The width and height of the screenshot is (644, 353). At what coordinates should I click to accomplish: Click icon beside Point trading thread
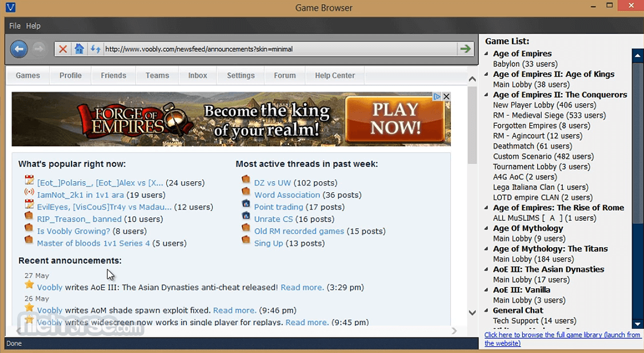coord(246,203)
